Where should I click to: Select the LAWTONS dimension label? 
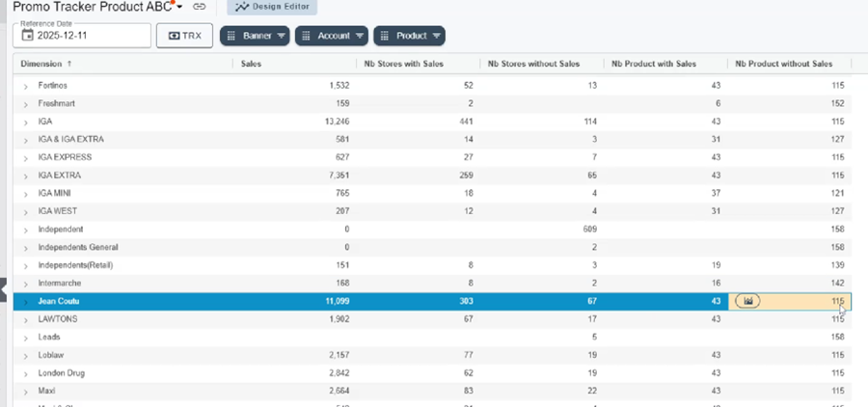58,319
